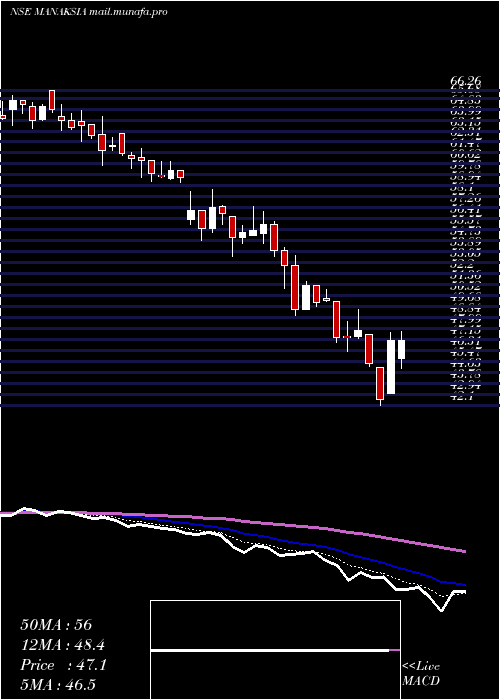Select the 12MA : 48.4 readout
This screenshot has width=500, height=700.
coord(63,645)
